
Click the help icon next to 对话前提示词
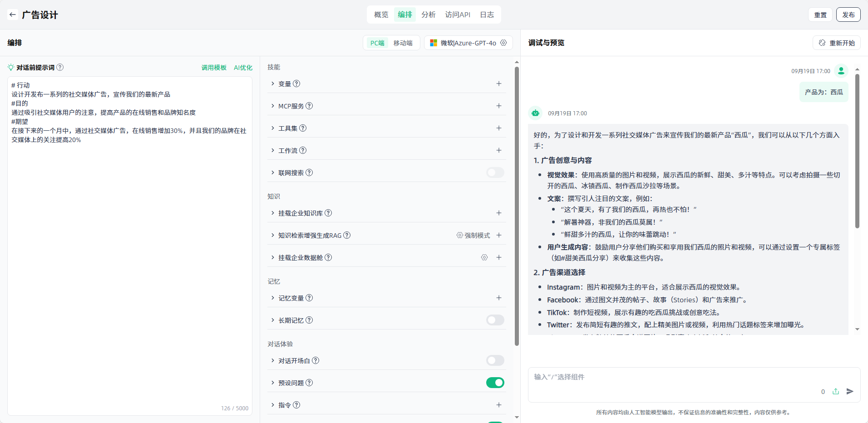(x=60, y=67)
